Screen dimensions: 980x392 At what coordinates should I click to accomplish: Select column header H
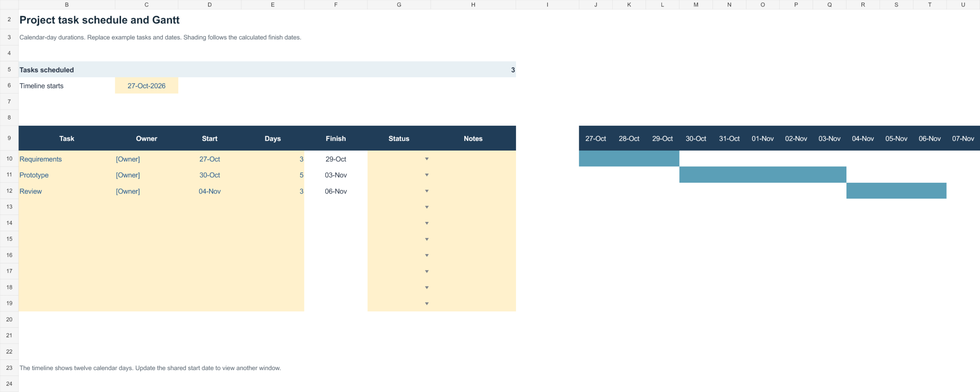click(x=473, y=5)
